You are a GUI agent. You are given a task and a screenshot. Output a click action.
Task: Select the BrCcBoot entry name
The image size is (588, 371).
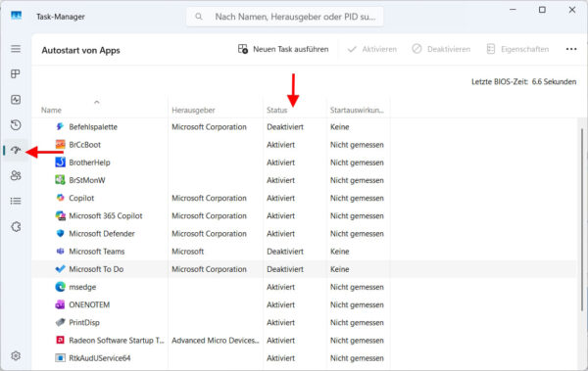coord(84,145)
